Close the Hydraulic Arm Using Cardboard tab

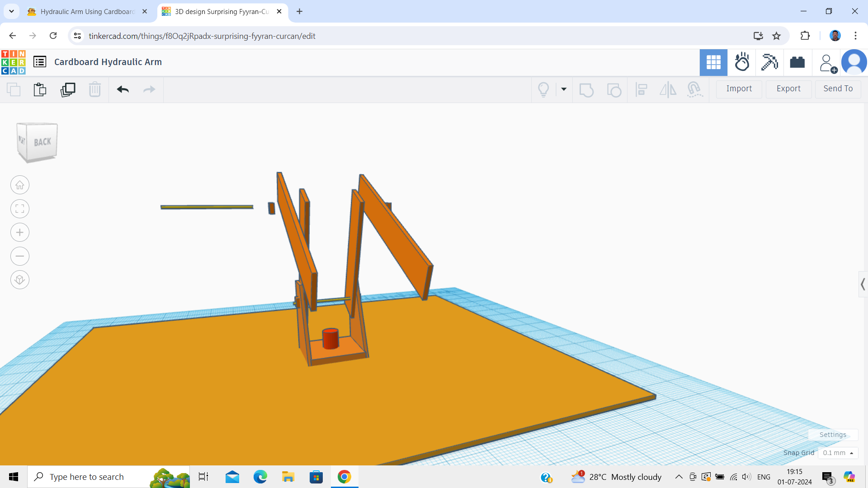(145, 12)
